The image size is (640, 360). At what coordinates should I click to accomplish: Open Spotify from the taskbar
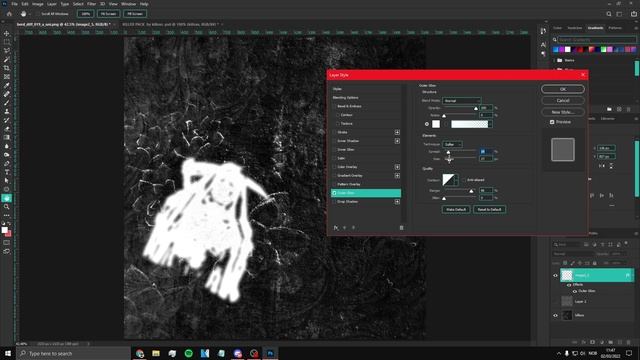click(189, 353)
